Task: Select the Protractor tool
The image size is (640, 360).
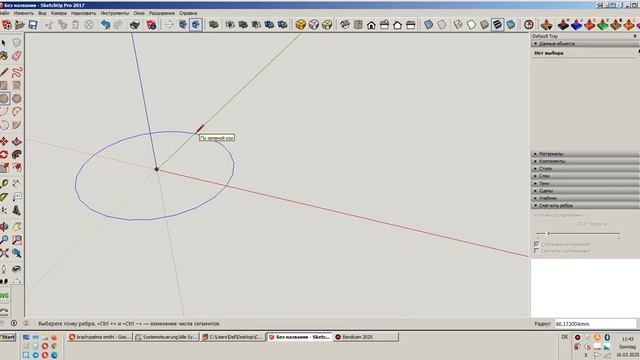Action: 4,197
